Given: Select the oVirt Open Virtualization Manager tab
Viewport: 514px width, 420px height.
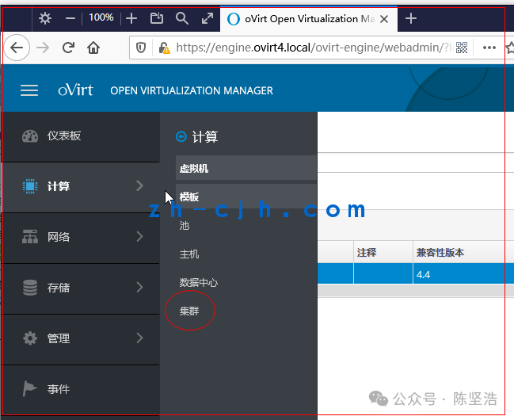Looking at the screenshot, I should click(308, 19).
